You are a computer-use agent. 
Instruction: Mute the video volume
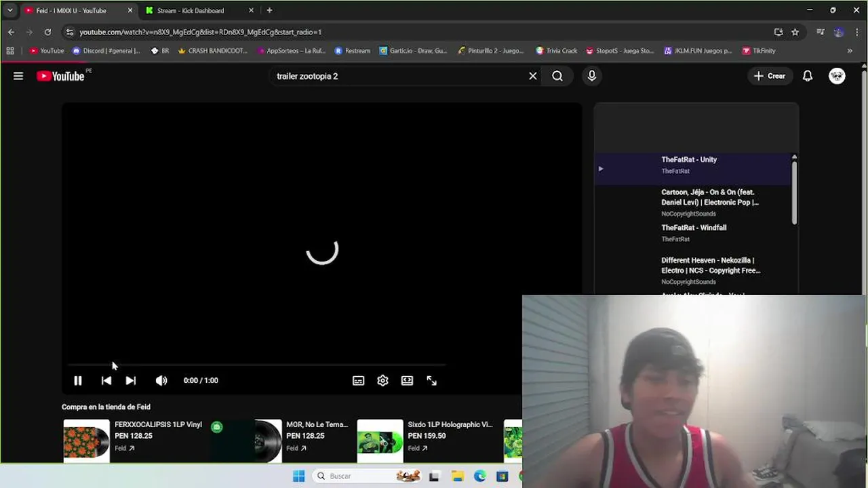click(x=161, y=381)
